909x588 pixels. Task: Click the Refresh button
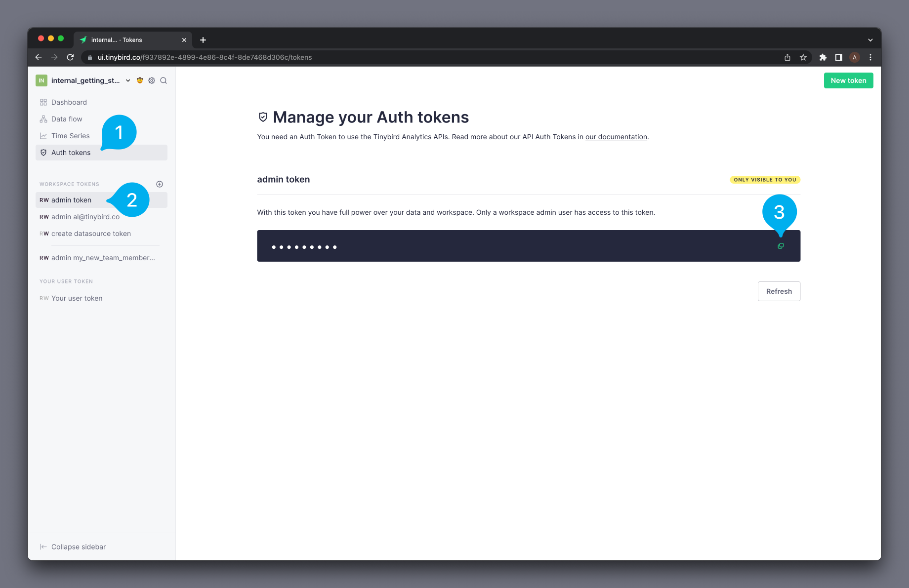pos(779,291)
